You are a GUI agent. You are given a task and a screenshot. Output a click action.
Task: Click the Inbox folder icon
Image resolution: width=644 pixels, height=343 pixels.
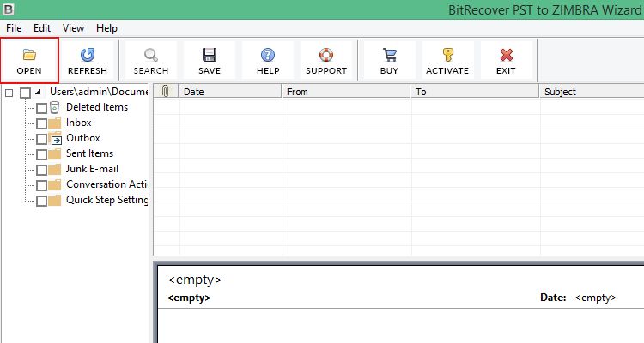click(x=54, y=123)
